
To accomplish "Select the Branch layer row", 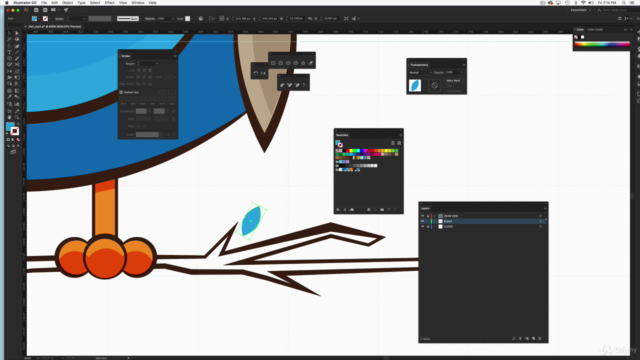I will (x=483, y=221).
